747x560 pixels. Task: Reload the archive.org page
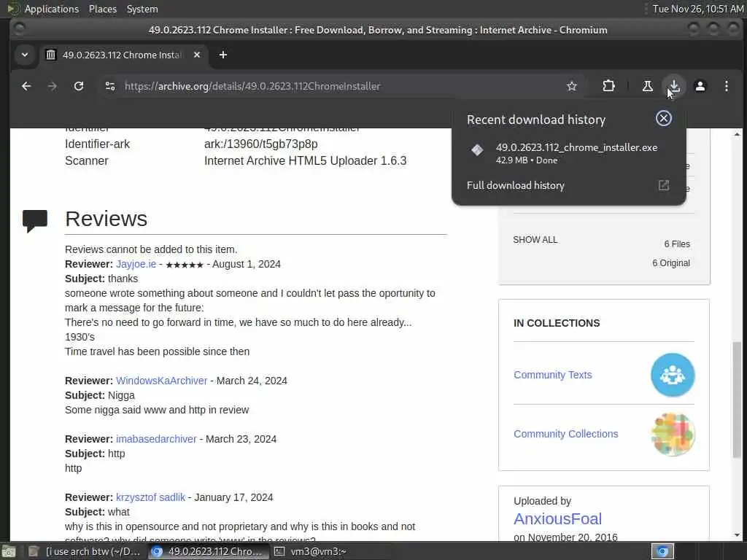point(79,86)
